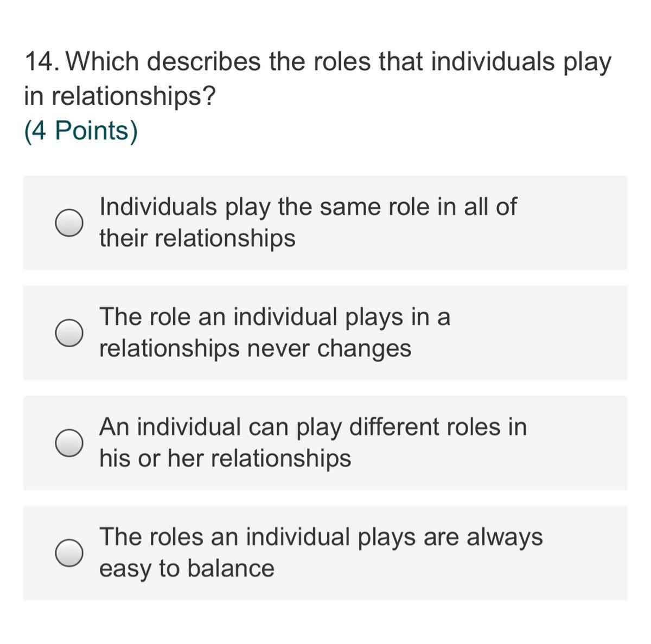
Task: Click the text 'The role an individual plays in a'
Action: (275, 316)
